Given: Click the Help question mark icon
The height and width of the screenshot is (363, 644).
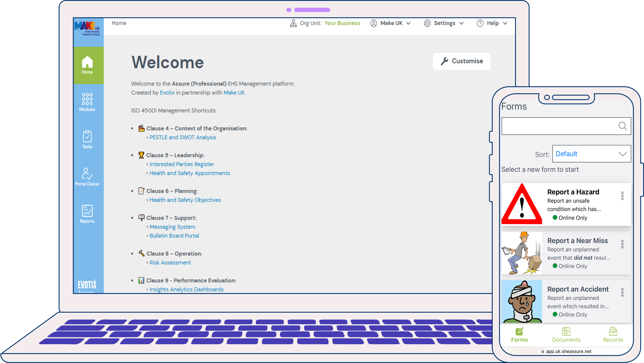Looking at the screenshot, I should [x=480, y=23].
